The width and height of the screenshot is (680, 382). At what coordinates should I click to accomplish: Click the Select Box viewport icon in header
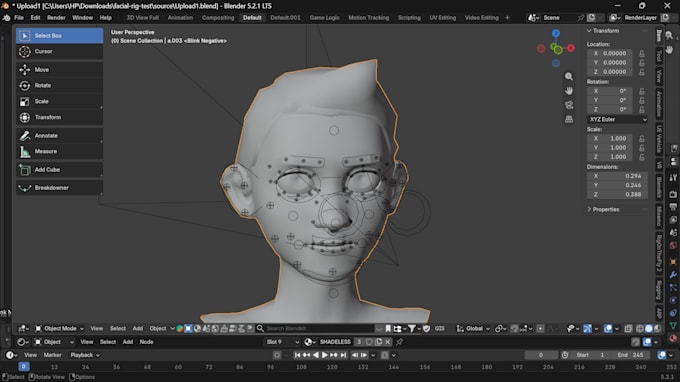coord(188,329)
